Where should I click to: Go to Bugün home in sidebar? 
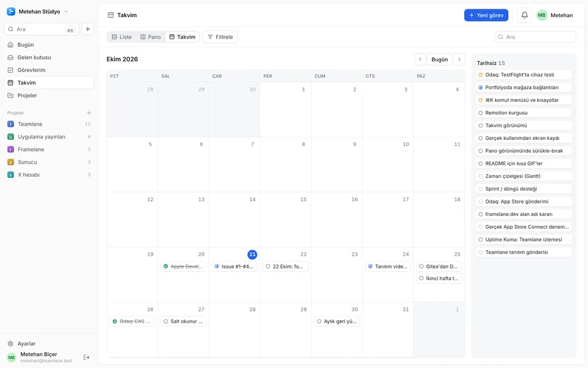(49, 45)
